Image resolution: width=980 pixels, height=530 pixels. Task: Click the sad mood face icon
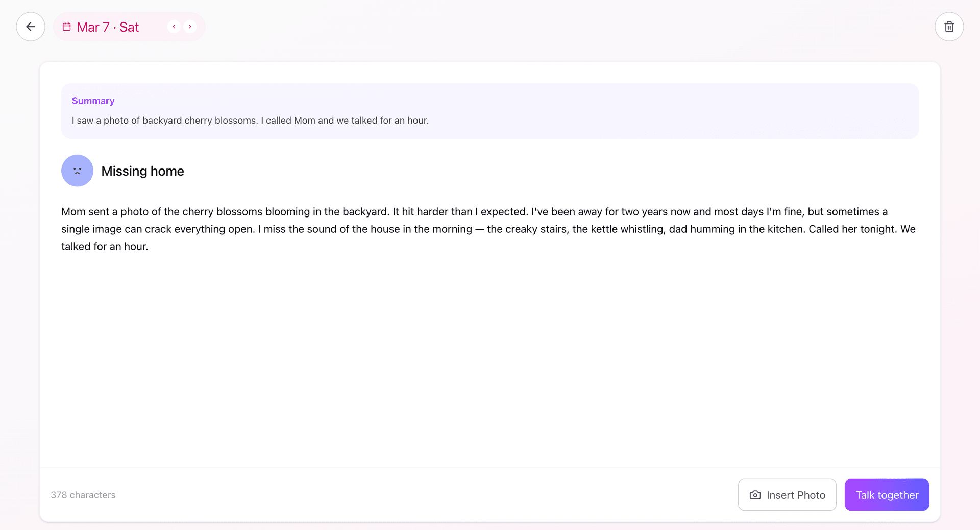77,171
